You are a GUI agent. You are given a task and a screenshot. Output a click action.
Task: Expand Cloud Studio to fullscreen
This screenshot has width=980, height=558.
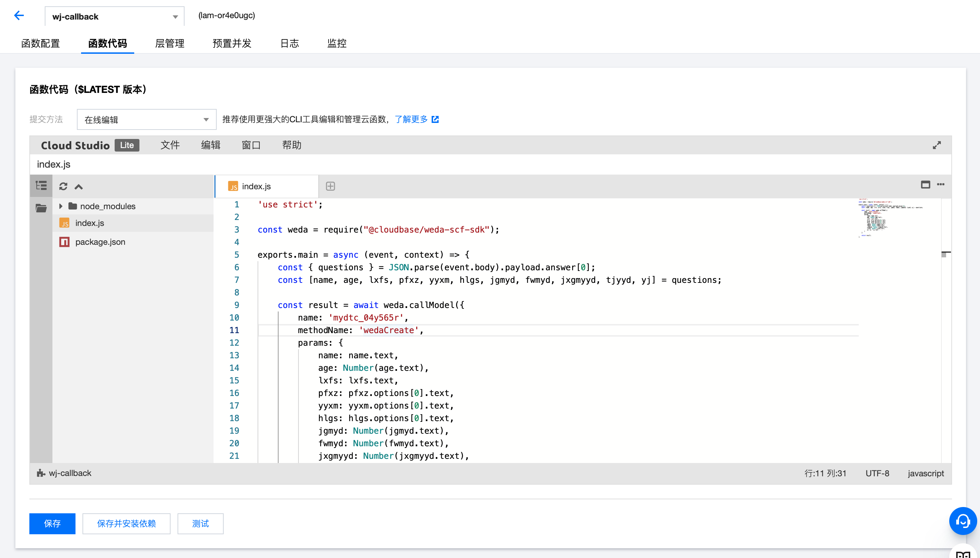click(937, 145)
